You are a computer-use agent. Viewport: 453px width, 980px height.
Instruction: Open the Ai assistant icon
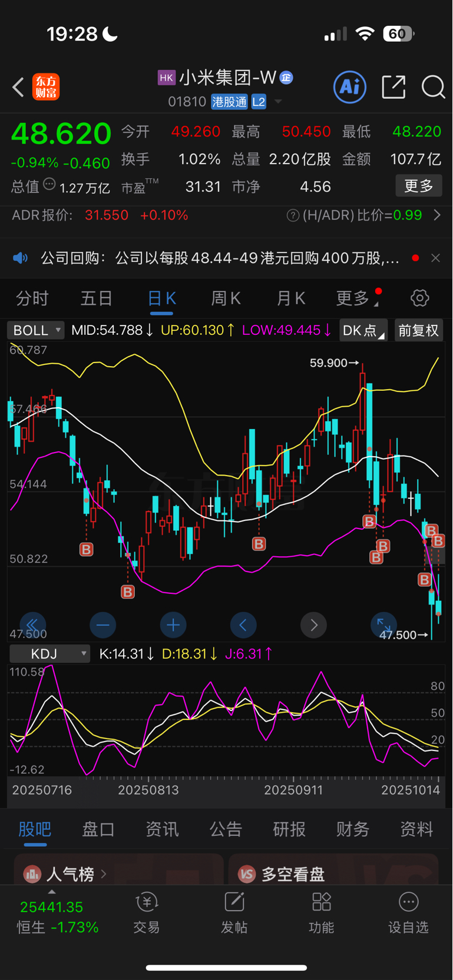tap(350, 87)
